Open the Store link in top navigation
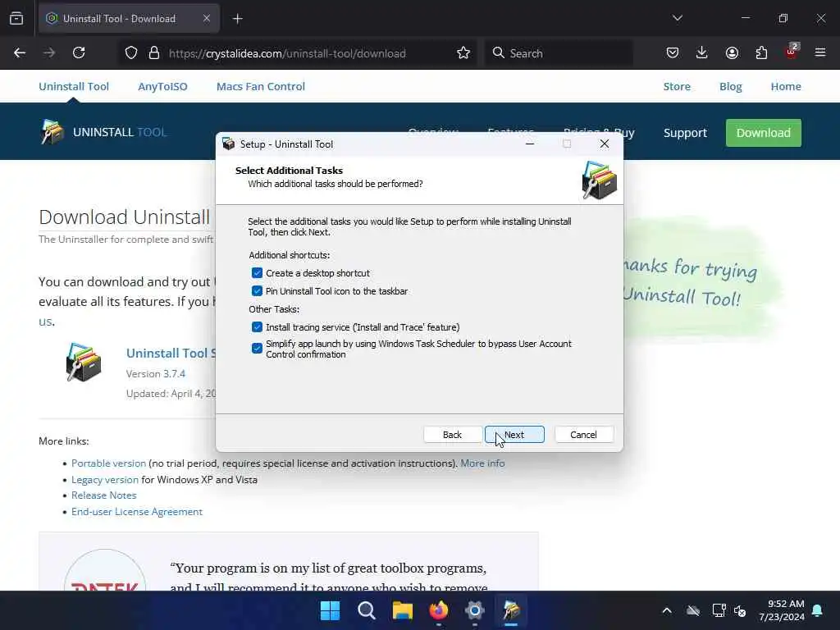Viewport: 840px width, 630px height. [677, 86]
